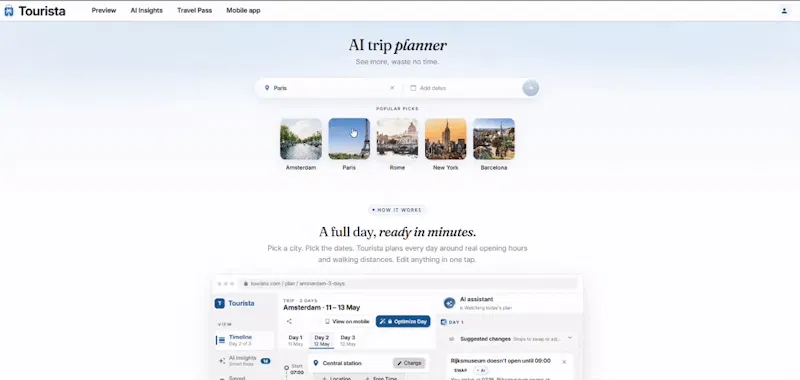Click the location pin icon in search bar
The height and width of the screenshot is (380, 800).
pyautogui.click(x=267, y=88)
